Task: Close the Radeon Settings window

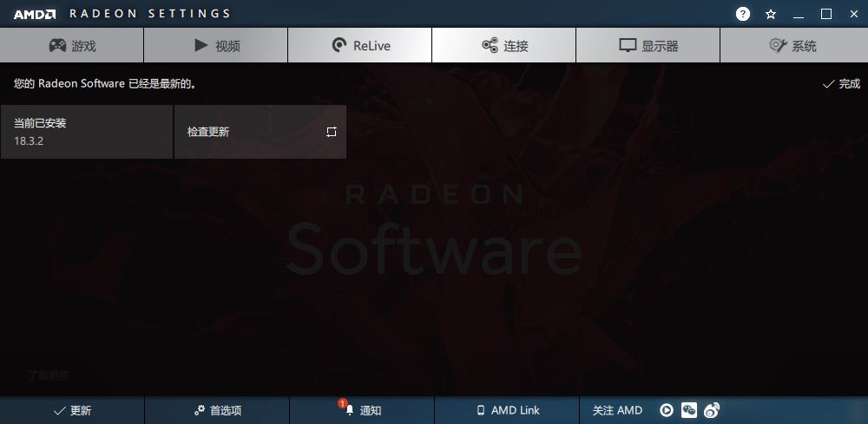Action: (853, 15)
